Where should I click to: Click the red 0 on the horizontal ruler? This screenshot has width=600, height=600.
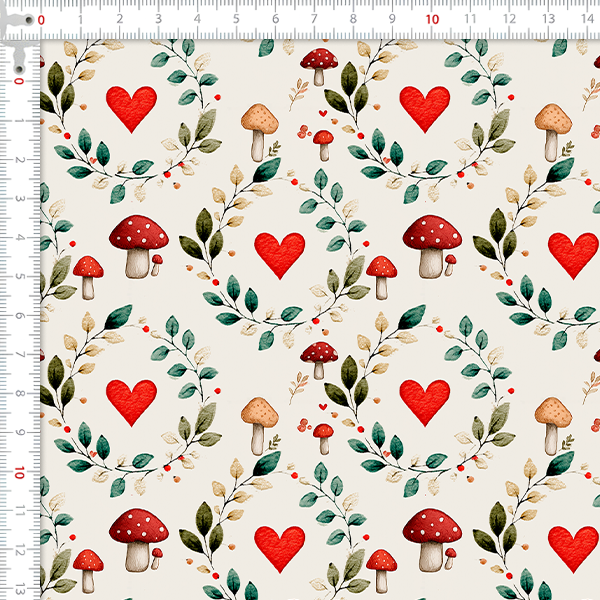tap(41, 20)
